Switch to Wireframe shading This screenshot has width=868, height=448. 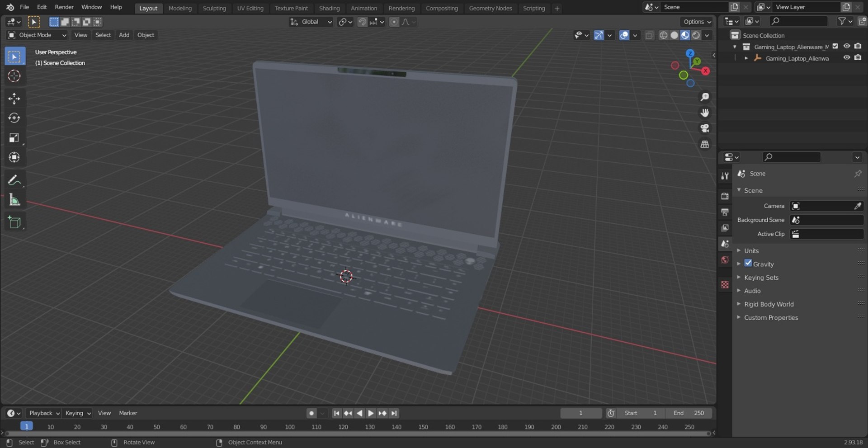coord(663,35)
